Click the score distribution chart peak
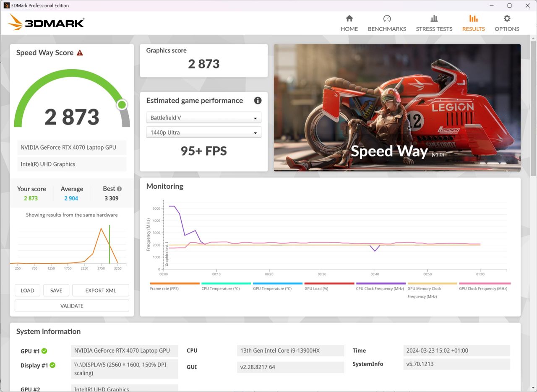The width and height of the screenshot is (537, 392). point(101,228)
